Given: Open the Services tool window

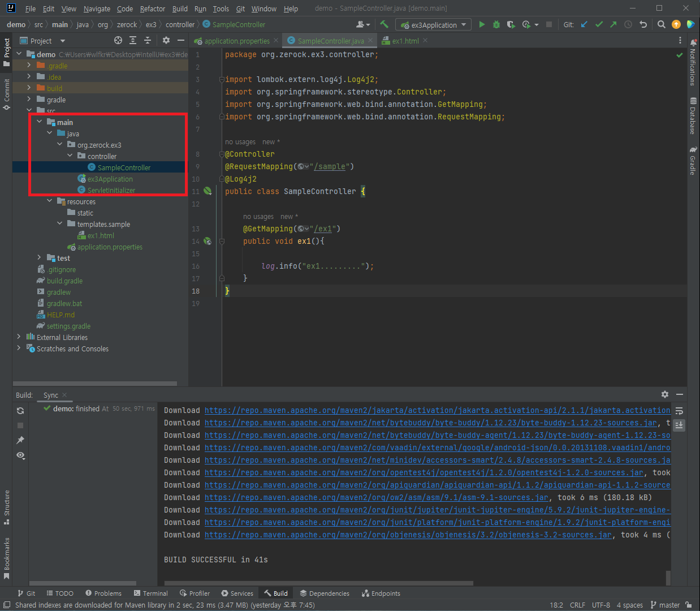Looking at the screenshot, I should [237, 593].
